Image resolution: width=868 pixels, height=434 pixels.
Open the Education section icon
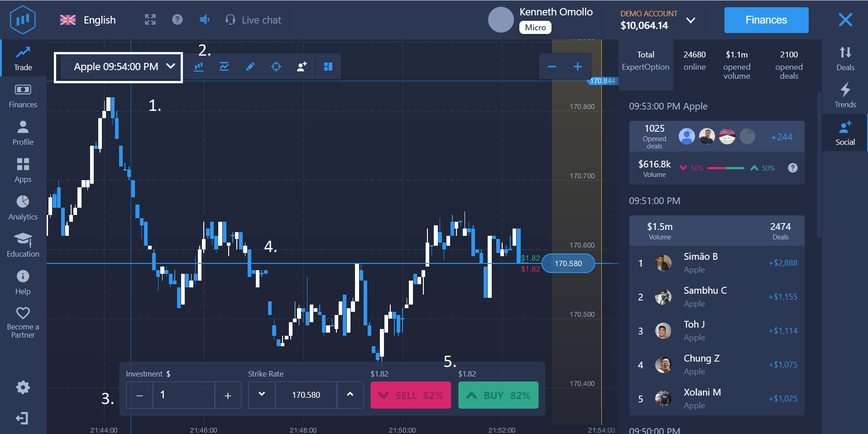(x=22, y=244)
